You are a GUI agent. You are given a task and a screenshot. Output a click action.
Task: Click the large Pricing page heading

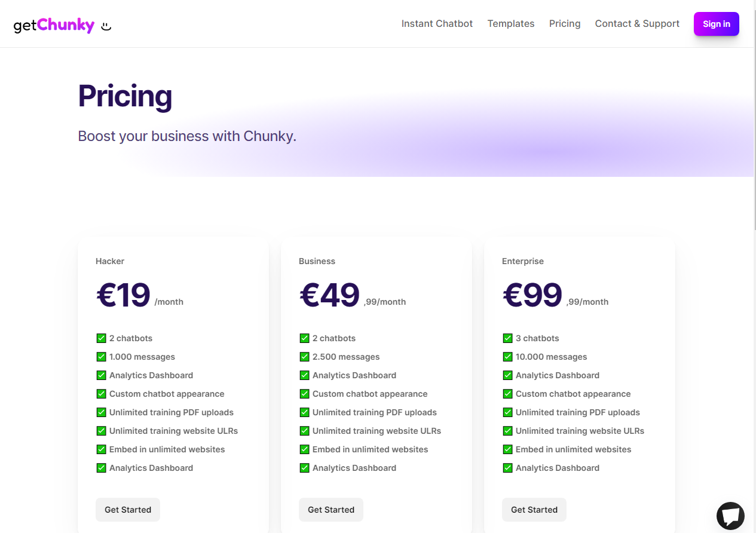click(x=125, y=96)
